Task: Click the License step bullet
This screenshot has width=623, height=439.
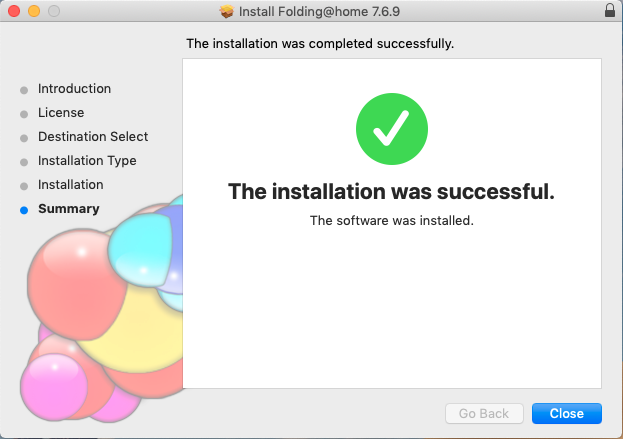Action: pos(24,114)
